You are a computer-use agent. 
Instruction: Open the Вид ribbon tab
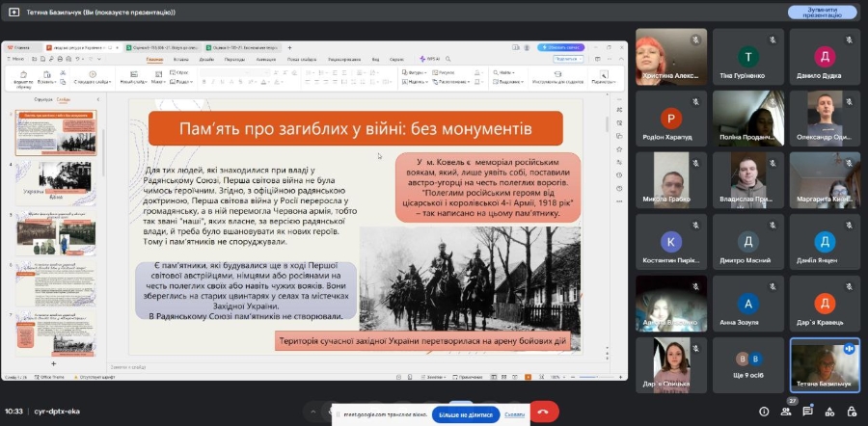click(375, 59)
